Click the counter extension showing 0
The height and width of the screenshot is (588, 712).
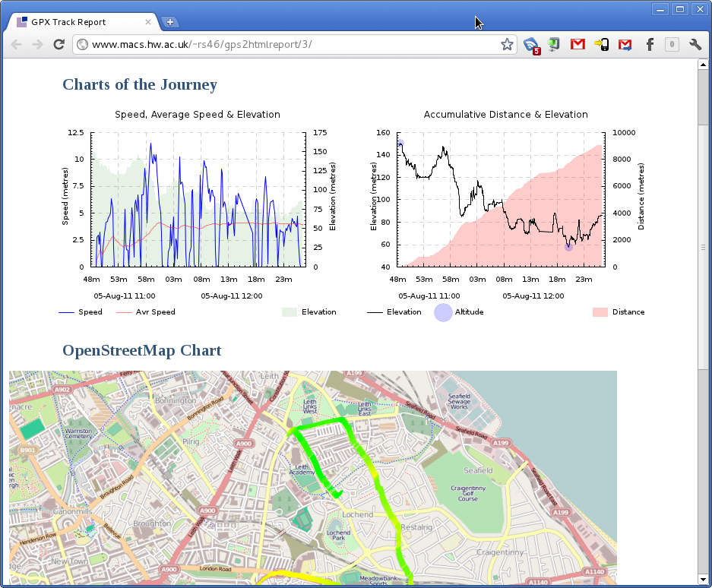coord(672,45)
